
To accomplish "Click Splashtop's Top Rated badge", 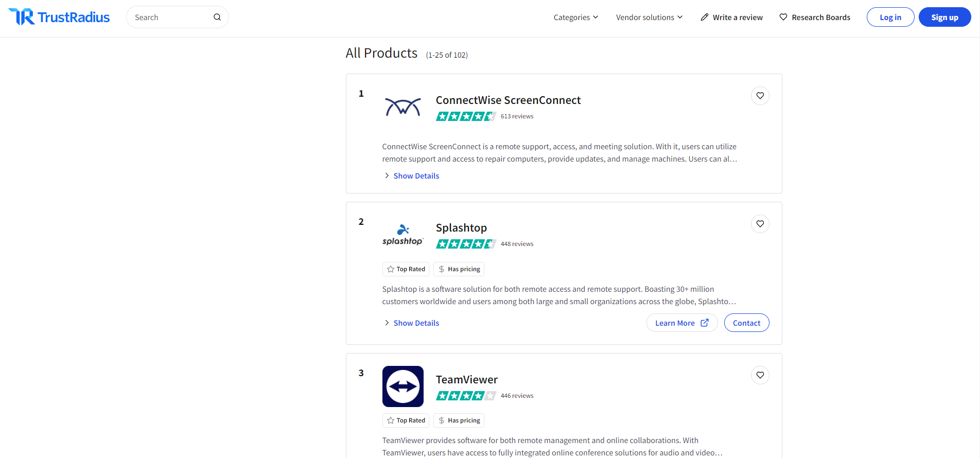I will pos(406,269).
